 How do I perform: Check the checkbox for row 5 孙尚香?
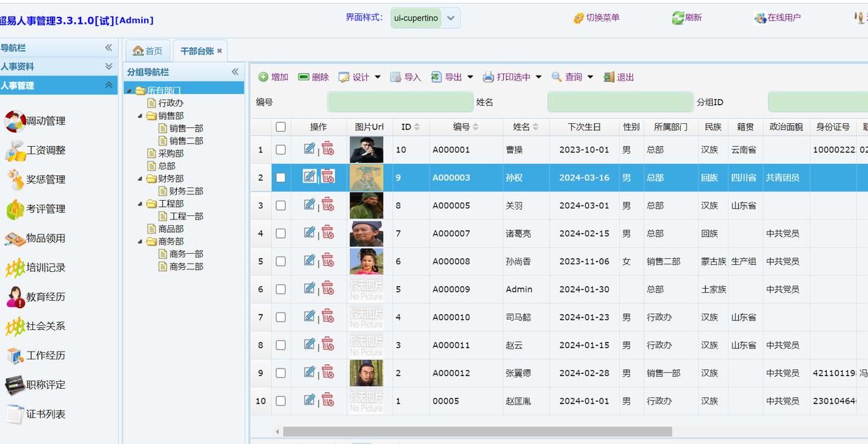[281, 262]
